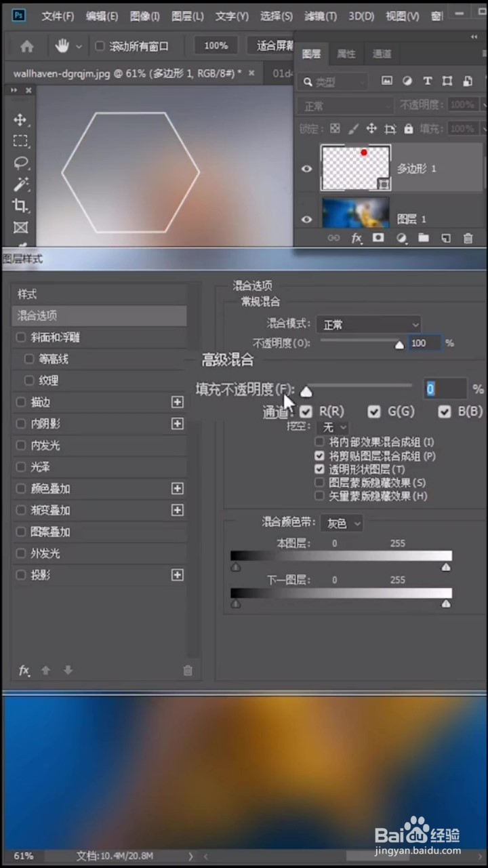
Task: Select the Crop tool
Action: pyautogui.click(x=20, y=206)
